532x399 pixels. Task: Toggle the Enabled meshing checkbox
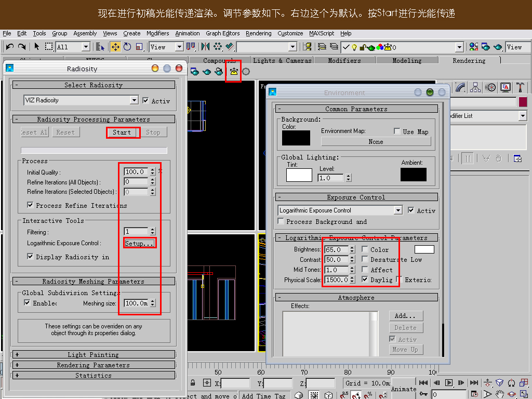tap(27, 302)
